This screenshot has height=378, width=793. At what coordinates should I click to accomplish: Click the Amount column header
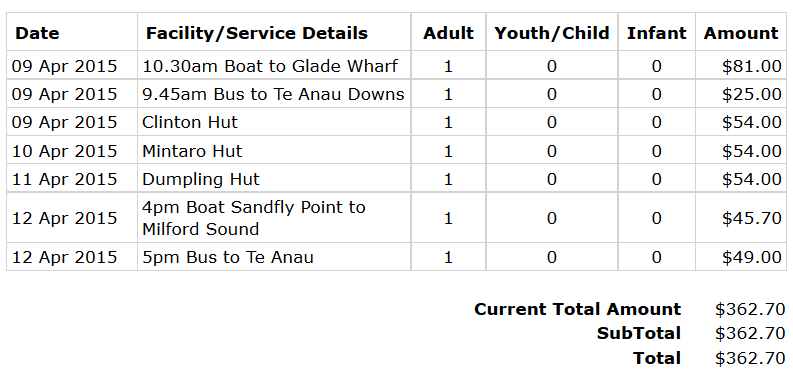741,33
